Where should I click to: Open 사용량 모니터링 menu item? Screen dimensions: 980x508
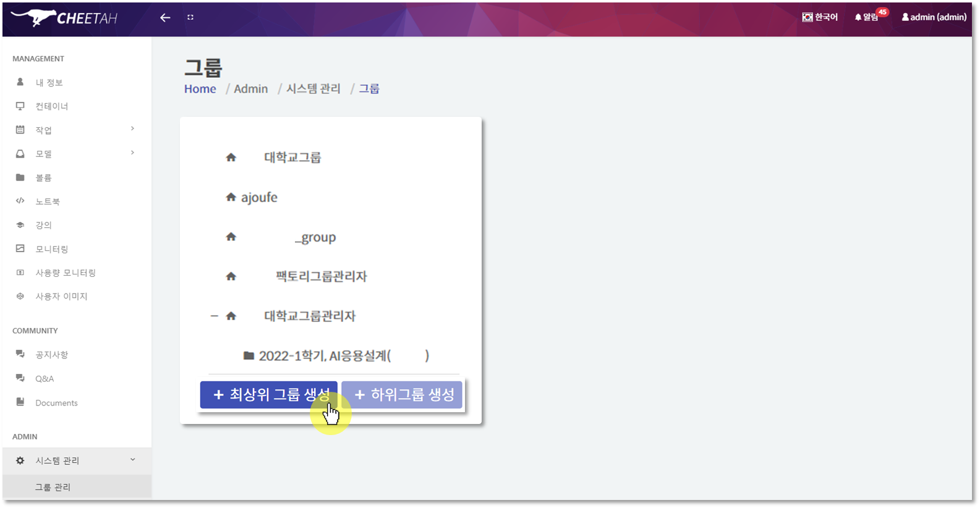pos(66,273)
